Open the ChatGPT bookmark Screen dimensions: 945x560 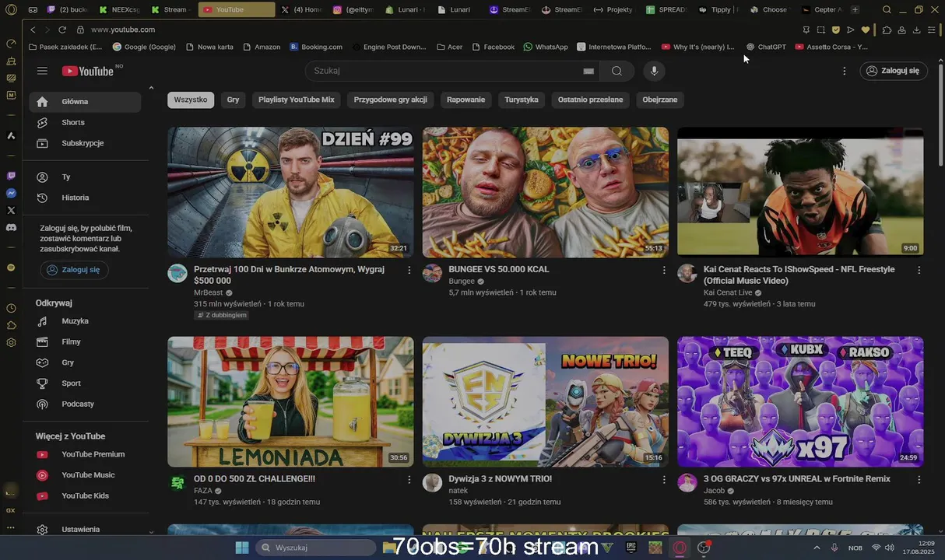[766, 47]
